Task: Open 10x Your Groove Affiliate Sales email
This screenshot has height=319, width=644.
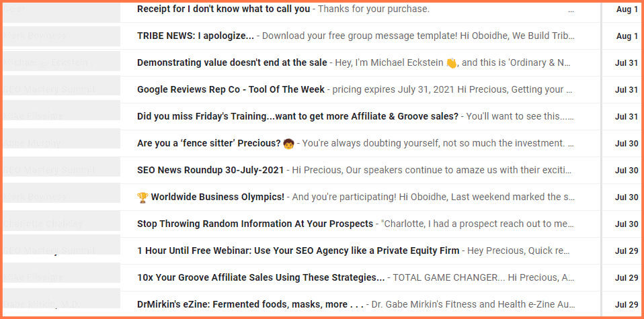Action: (x=261, y=277)
